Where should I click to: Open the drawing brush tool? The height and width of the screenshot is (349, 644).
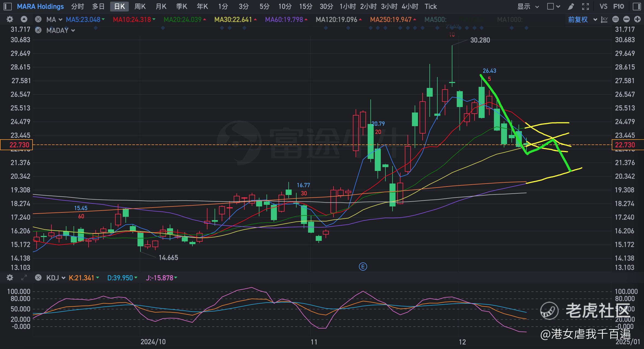coord(571,6)
